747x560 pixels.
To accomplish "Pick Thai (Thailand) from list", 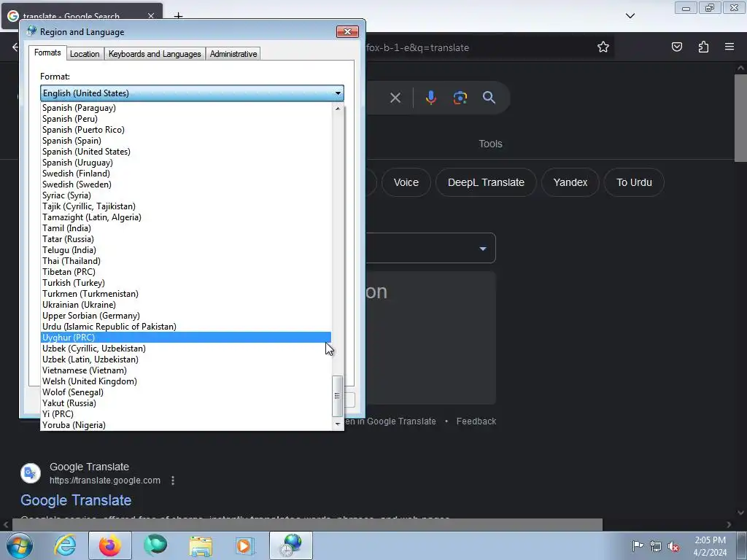I will pos(186,262).
